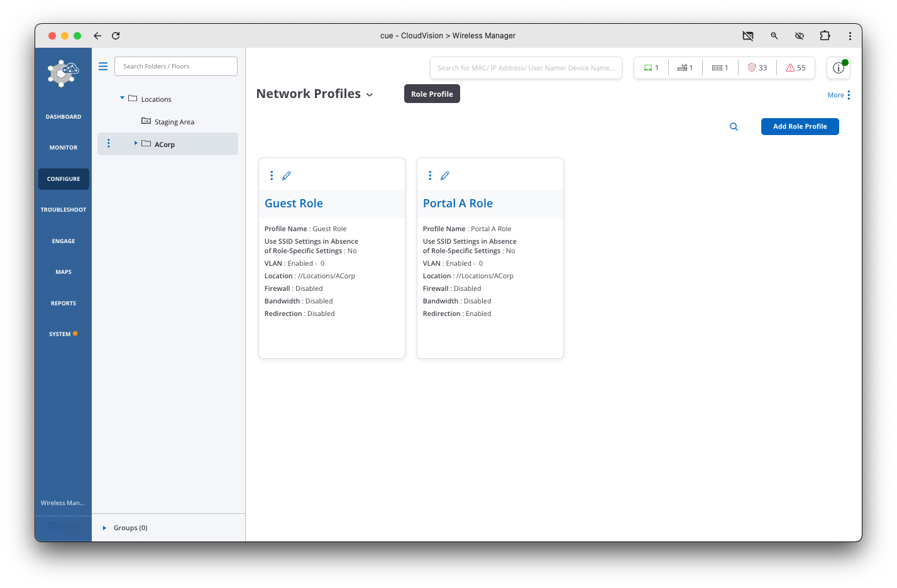Toggle the hamburger menu for the location tree
The image size is (897, 588).
pyautogui.click(x=103, y=67)
